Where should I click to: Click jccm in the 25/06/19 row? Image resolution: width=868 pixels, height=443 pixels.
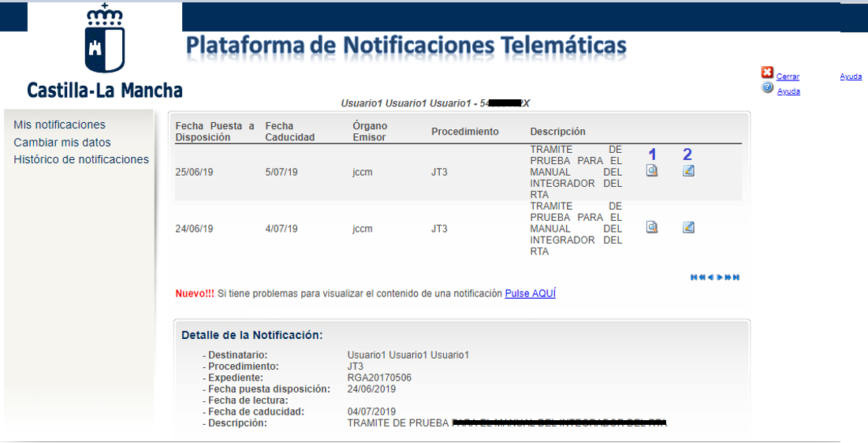(363, 172)
